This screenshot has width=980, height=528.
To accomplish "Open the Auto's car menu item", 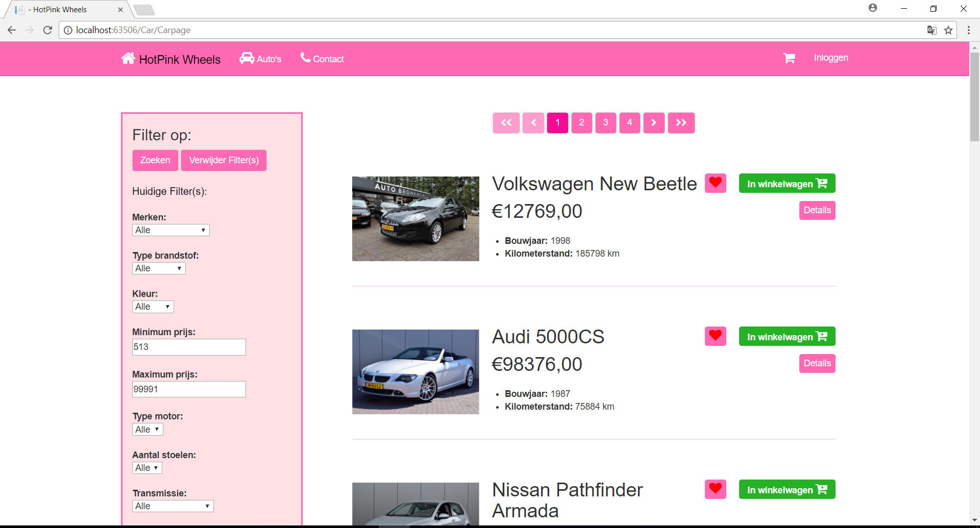I will tap(260, 59).
